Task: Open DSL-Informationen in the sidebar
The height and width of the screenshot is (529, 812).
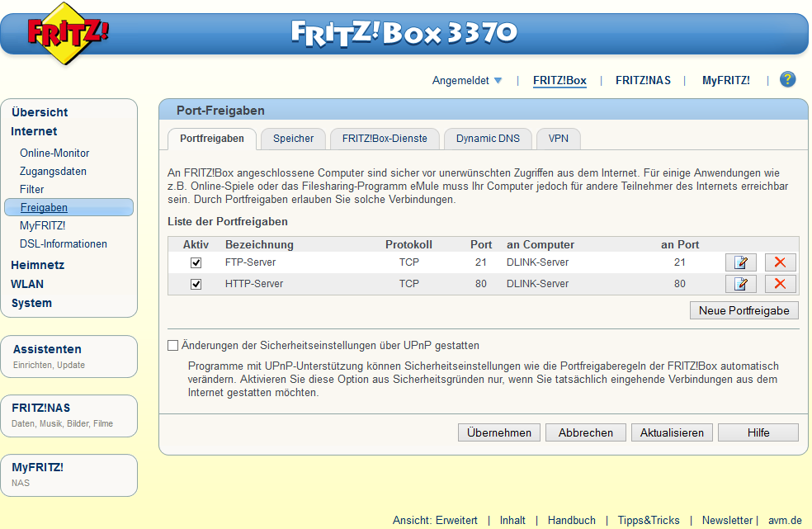Action: (64, 243)
